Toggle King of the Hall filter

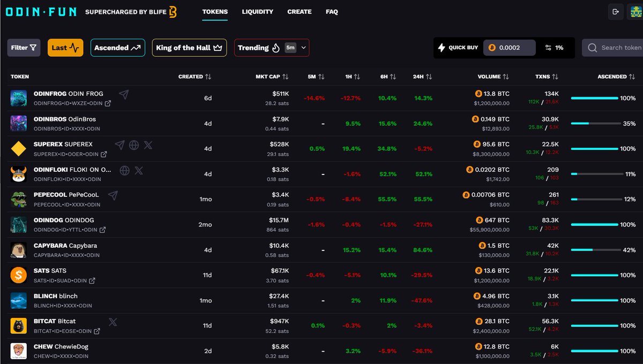[x=189, y=48]
